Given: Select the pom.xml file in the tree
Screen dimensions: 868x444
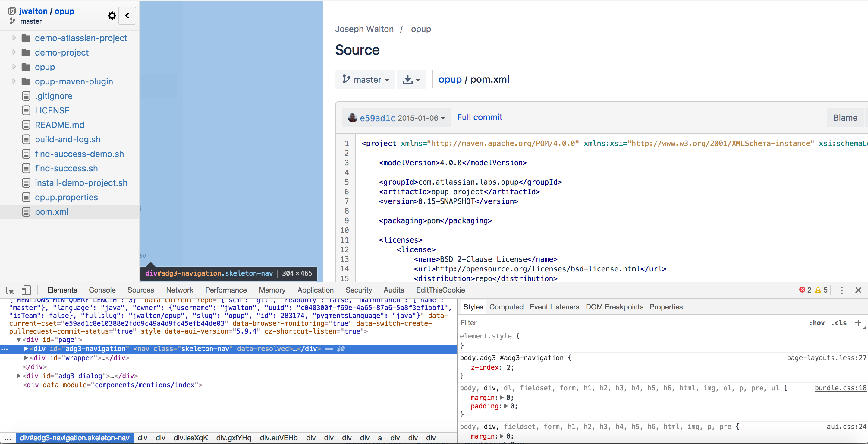Looking at the screenshot, I should [x=52, y=212].
